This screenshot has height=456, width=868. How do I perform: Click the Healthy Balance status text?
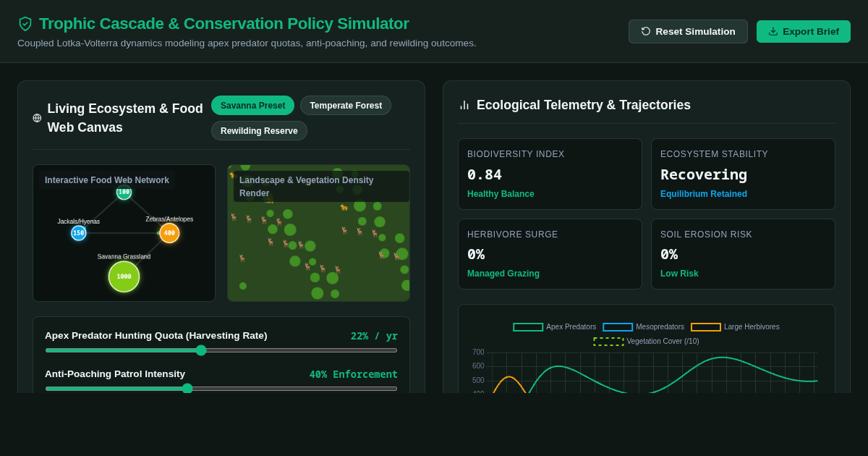[x=501, y=194]
